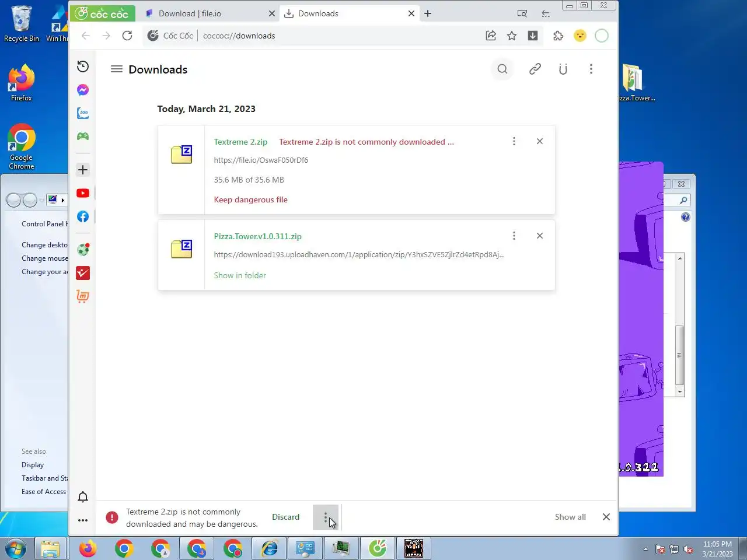This screenshot has width=747, height=560.
Task: Click the file.io source URL
Action: pyautogui.click(x=261, y=160)
